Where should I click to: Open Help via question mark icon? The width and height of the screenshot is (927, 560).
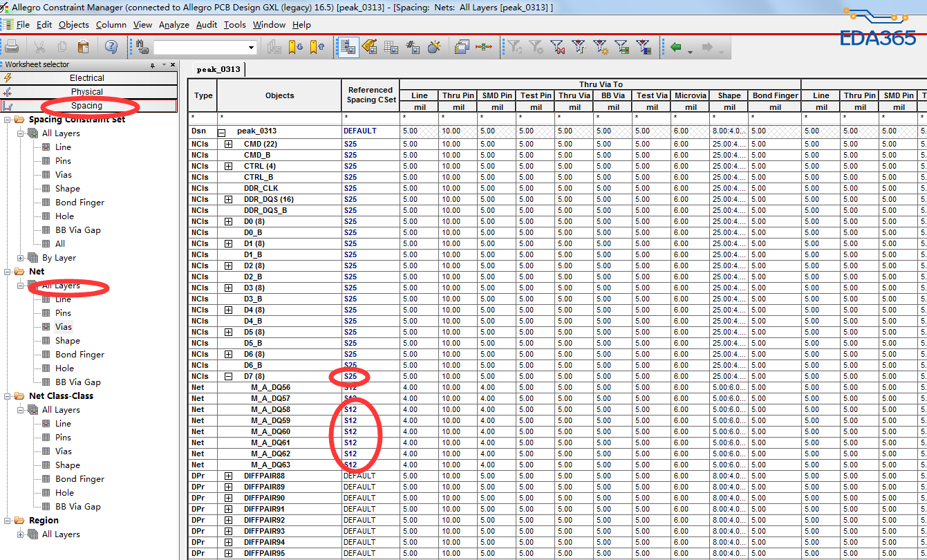pyautogui.click(x=111, y=47)
